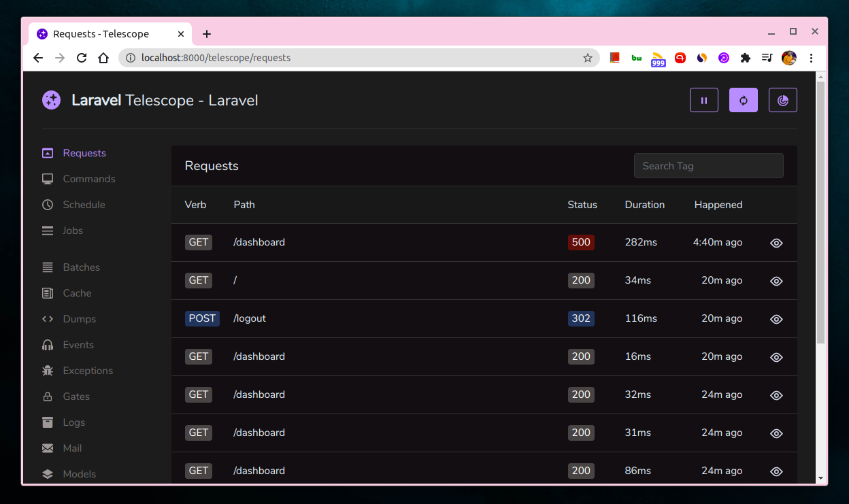Click the 4:40m ago timestamp
Image resolution: width=849 pixels, height=504 pixels.
pos(718,242)
